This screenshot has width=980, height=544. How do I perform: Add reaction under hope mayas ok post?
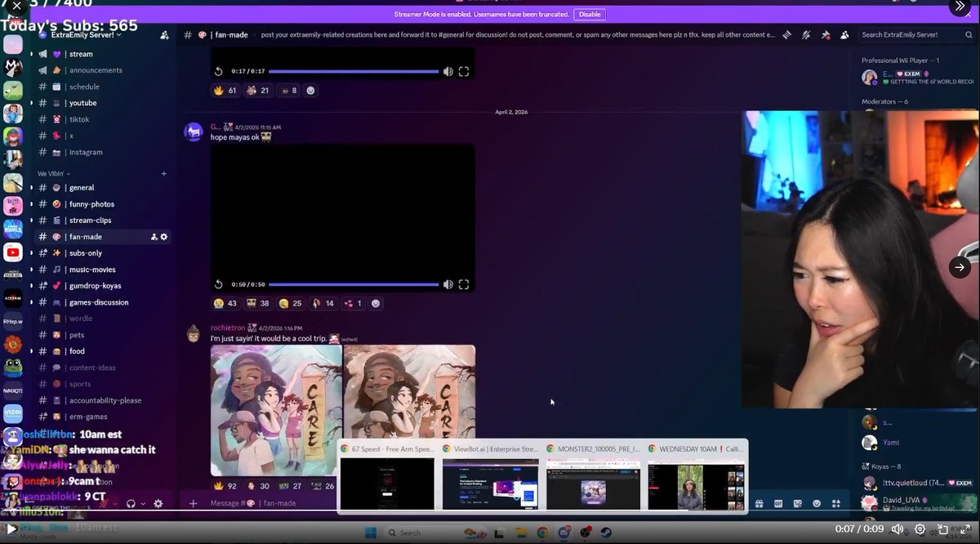(376, 303)
